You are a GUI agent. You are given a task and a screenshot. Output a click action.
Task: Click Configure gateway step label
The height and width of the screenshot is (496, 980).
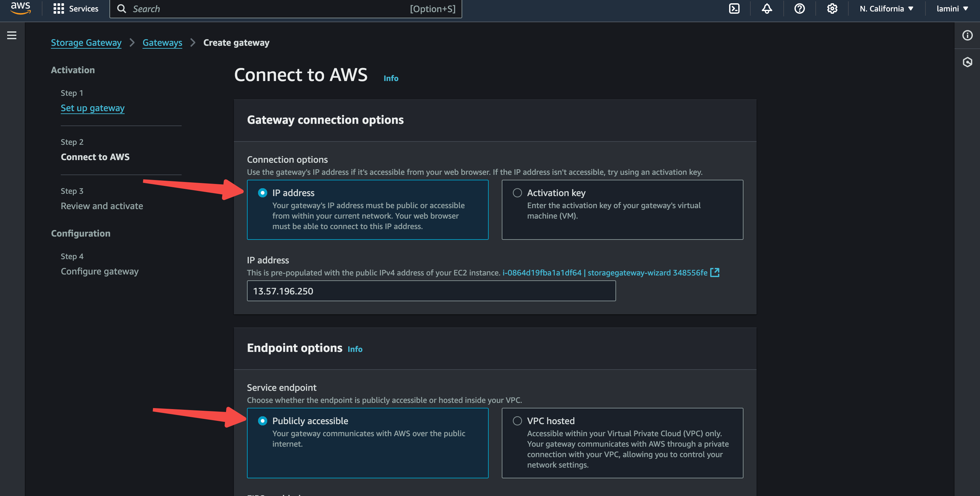click(100, 272)
